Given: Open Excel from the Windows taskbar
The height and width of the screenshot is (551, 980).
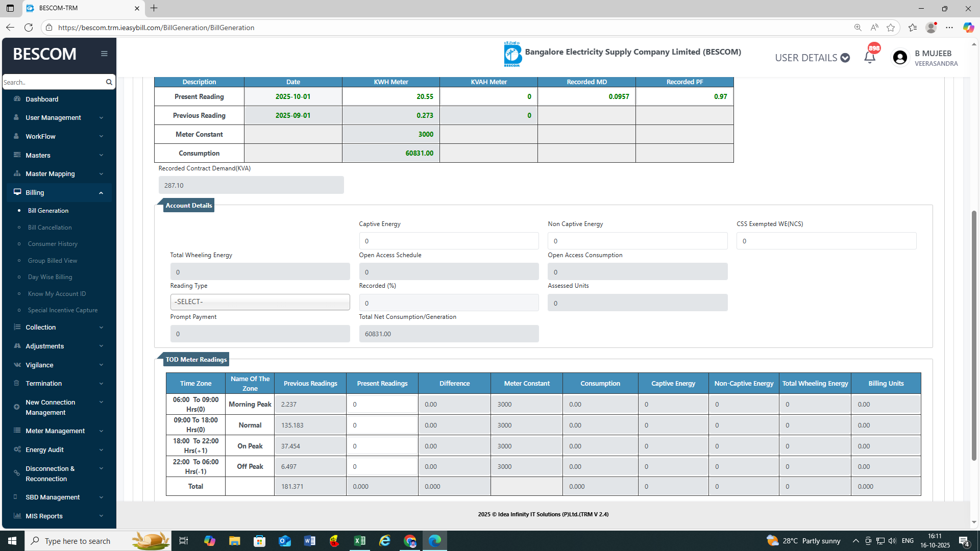Looking at the screenshot, I should click(x=359, y=541).
